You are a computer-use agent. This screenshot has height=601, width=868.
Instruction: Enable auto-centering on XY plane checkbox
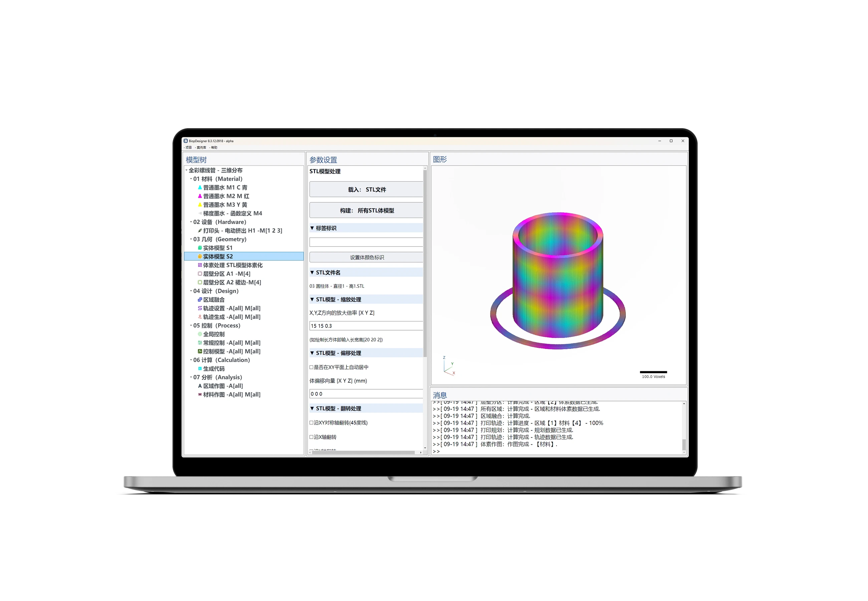point(311,367)
